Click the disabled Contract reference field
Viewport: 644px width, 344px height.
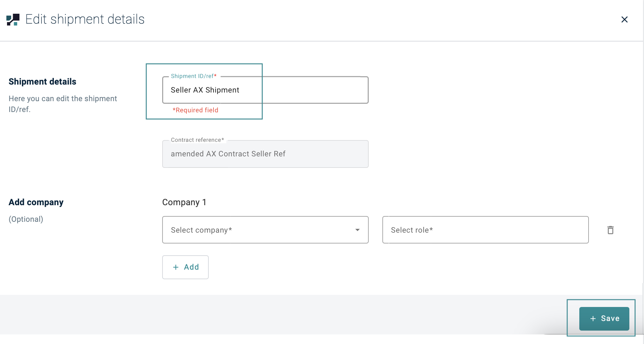pos(265,154)
